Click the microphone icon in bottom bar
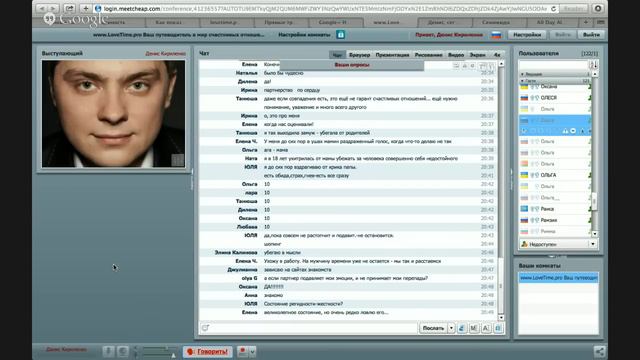The image size is (640, 360). [109, 351]
